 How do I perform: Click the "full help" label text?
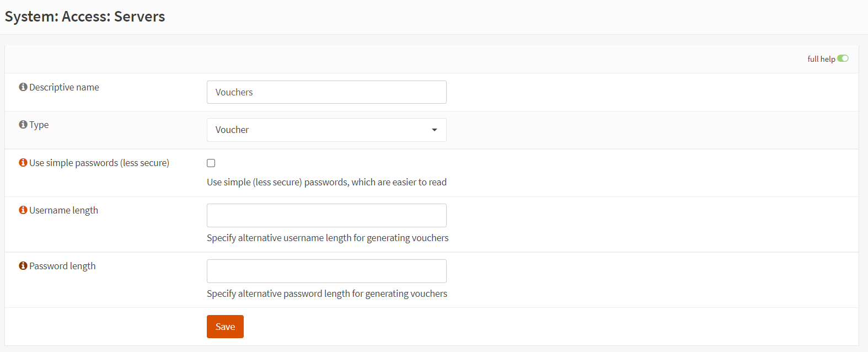(821, 59)
